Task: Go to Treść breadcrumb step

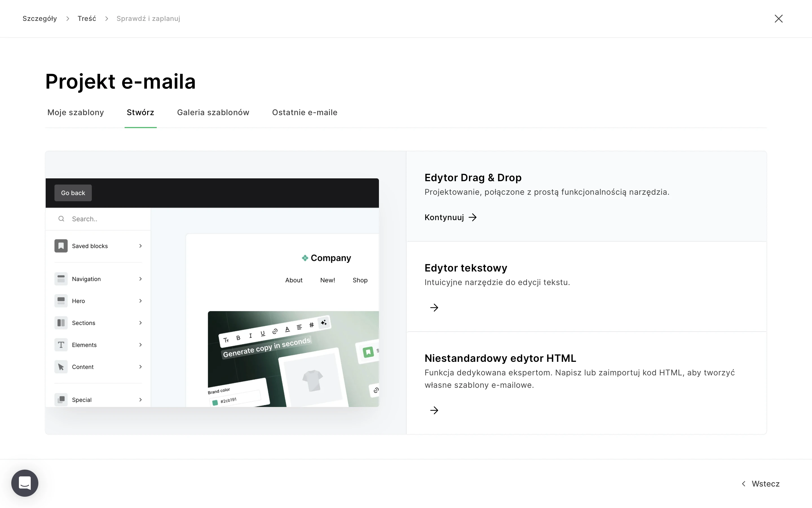Action: coord(87,18)
